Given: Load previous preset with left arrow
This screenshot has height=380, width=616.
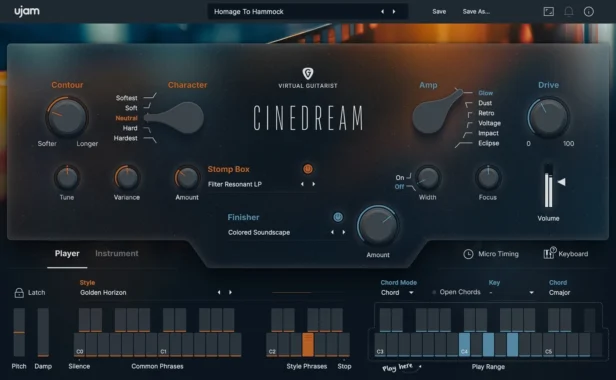Looking at the screenshot, I should 382,12.
